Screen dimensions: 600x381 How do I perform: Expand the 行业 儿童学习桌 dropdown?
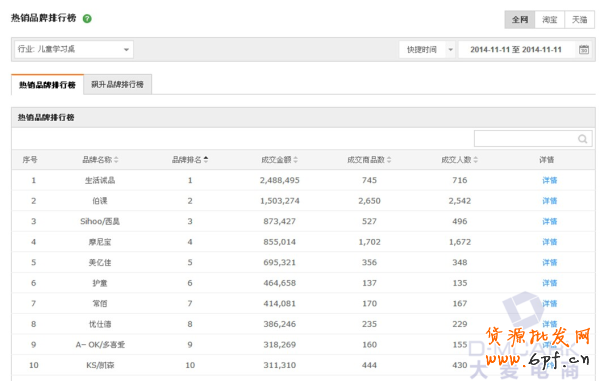pyautogui.click(x=74, y=49)
